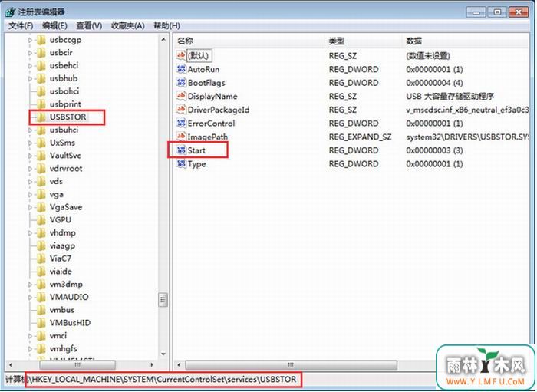Click the VGPU folder icon
Image resolution: width=537 pixels, height=392 pixels.
click(x=41, y=220)
